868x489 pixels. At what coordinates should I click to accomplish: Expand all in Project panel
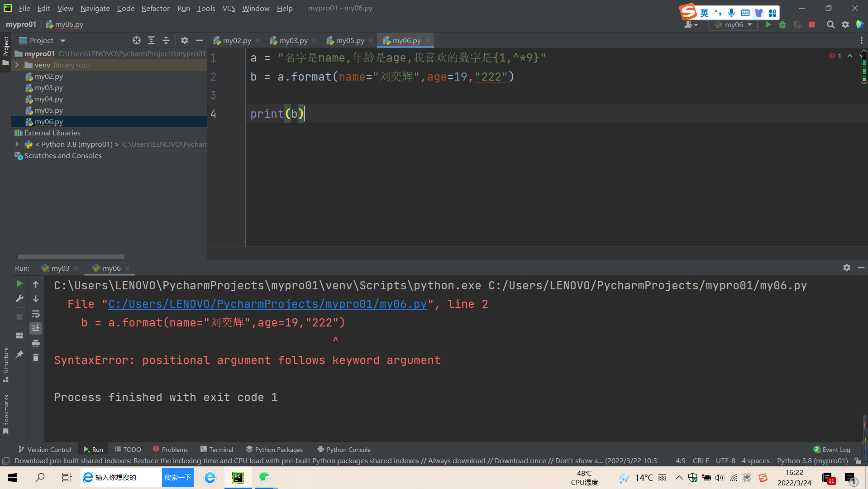[151, 41]
